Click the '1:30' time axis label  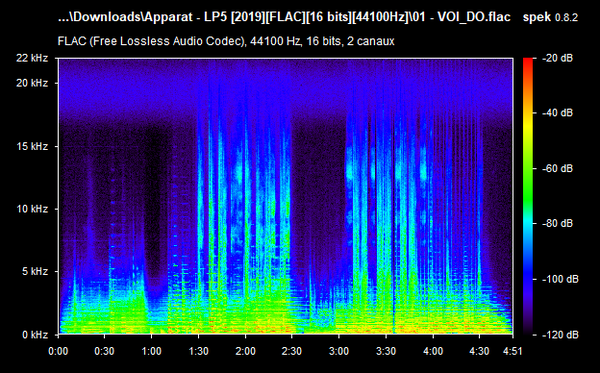coord(198,351)
